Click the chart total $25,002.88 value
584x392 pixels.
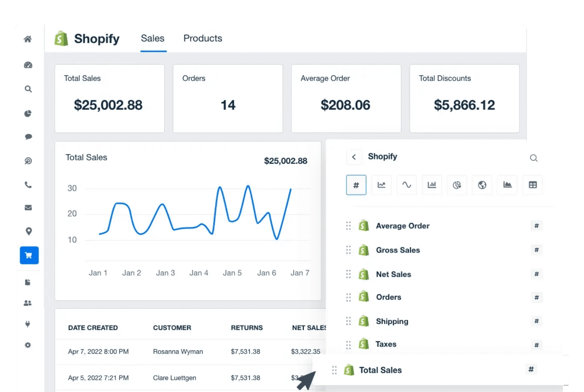tap(285, 161)
